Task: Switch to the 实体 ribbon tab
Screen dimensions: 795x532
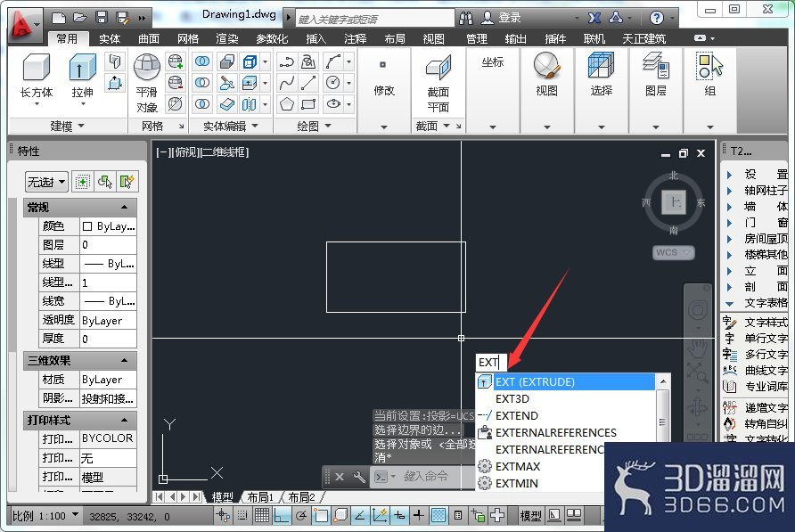Action: pos(110,39)
